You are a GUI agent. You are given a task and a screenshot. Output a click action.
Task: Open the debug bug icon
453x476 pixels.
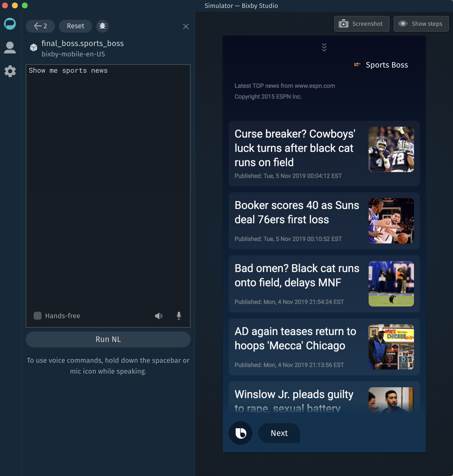pos(102,26)
